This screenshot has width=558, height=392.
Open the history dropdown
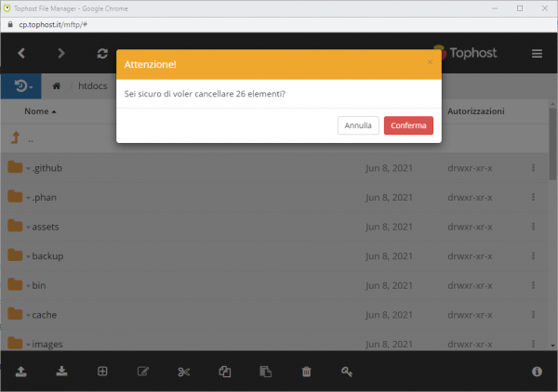pos(22,86)
